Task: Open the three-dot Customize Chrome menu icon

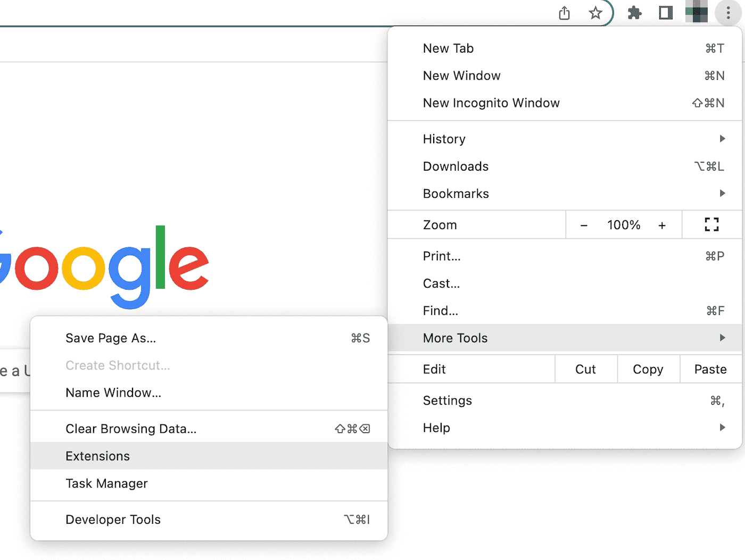Action: (727, 13)
